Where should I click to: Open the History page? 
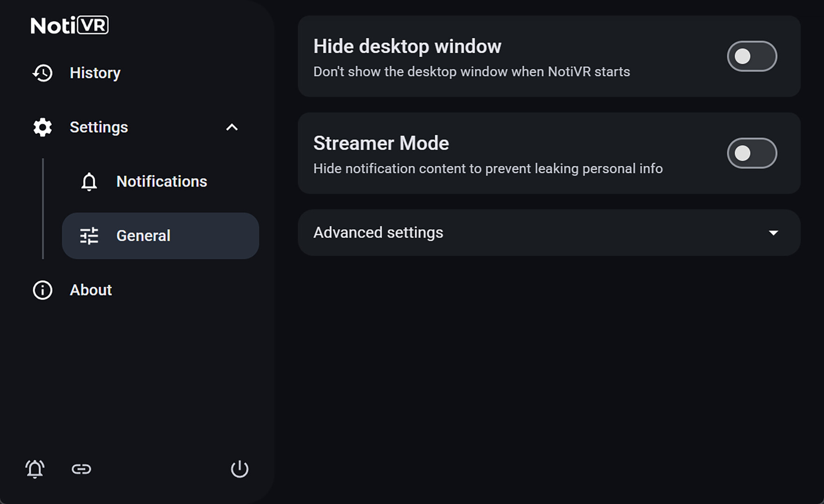(x=95, y=73)
